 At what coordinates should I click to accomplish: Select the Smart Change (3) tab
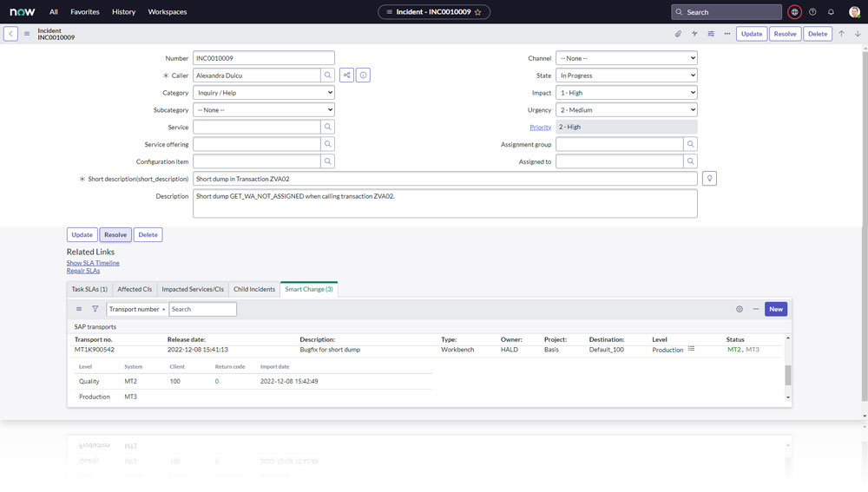[309, 289]
